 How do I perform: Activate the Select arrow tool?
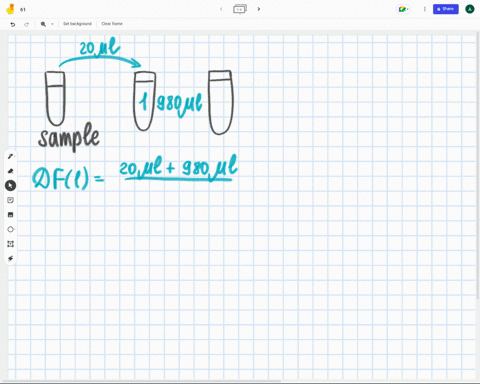click(10, 186)
